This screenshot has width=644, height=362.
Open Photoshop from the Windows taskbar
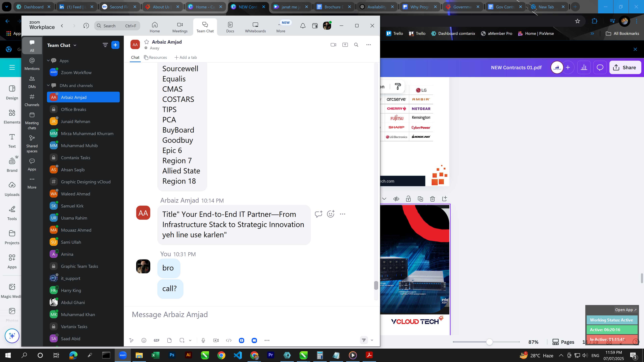172,355
